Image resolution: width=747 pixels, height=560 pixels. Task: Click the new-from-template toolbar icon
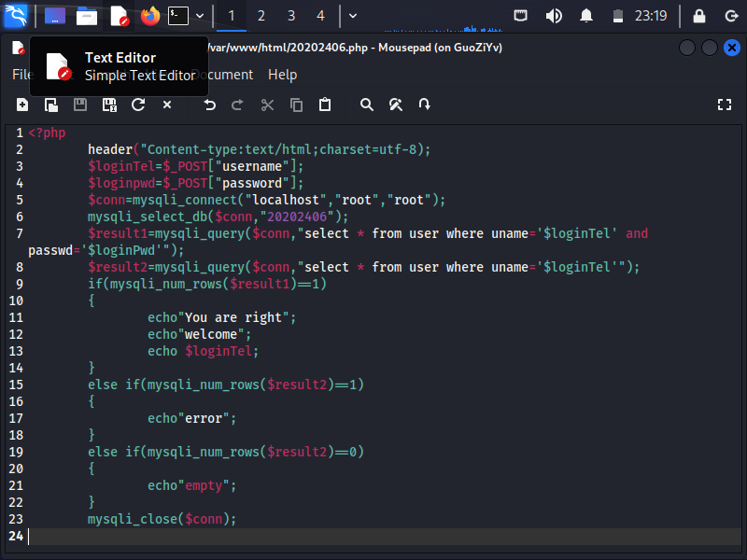point(51,105)
